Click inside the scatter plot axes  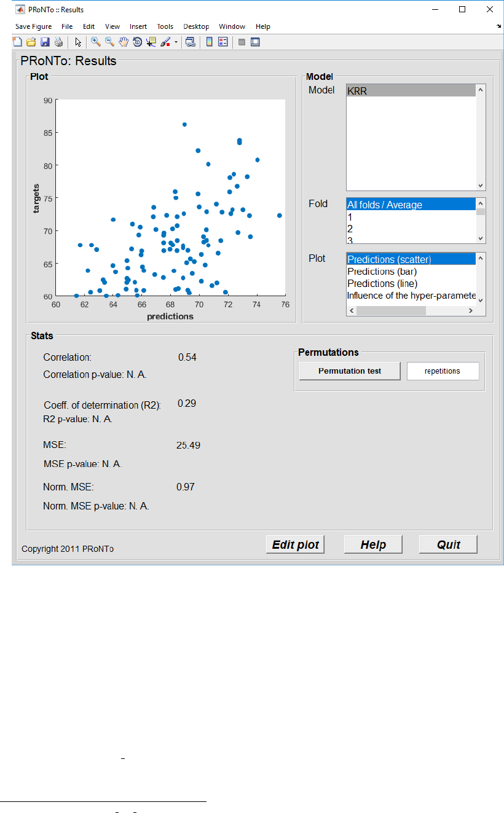(170, 197)
